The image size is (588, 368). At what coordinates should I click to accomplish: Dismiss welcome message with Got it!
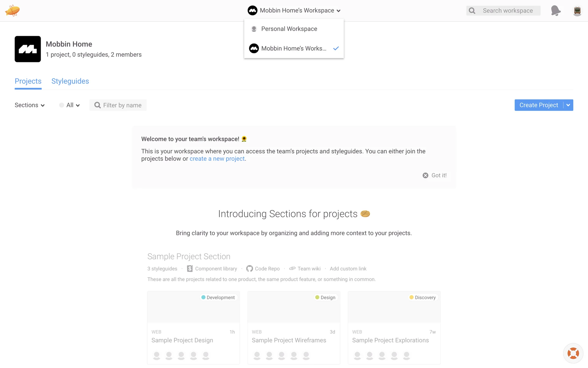(435, 175)
